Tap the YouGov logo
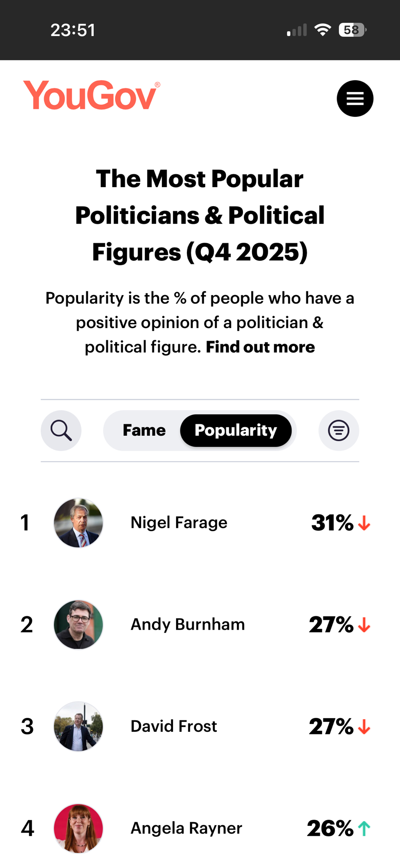 (x=92, y=95)
